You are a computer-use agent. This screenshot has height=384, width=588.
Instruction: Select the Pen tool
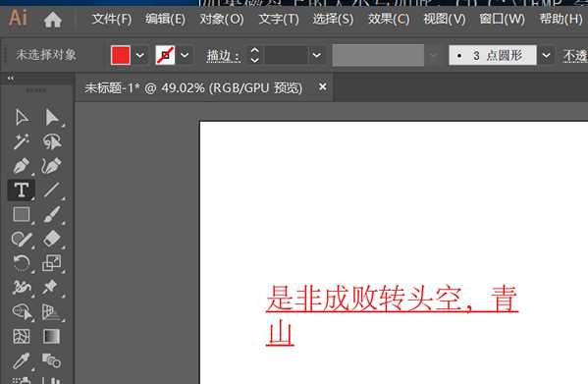tap(22, 166)
